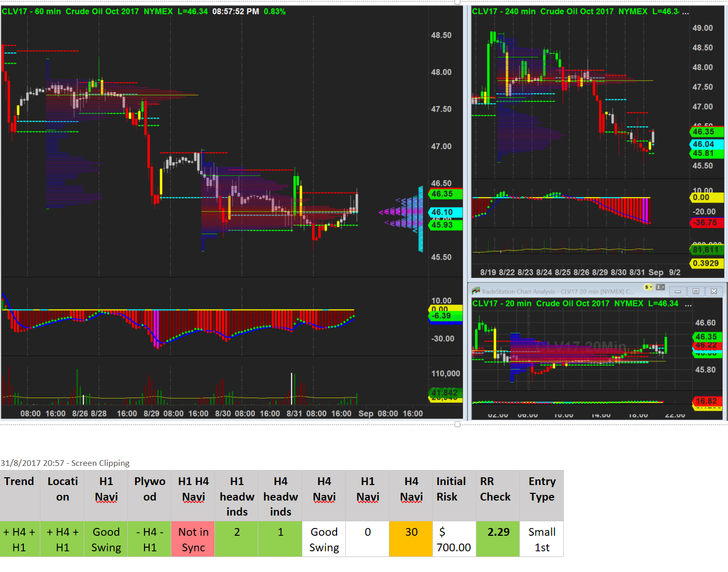Screen dimensions: 728x572
Task: Close the TradeStation 20 min chart window
Action: point(714,291)
